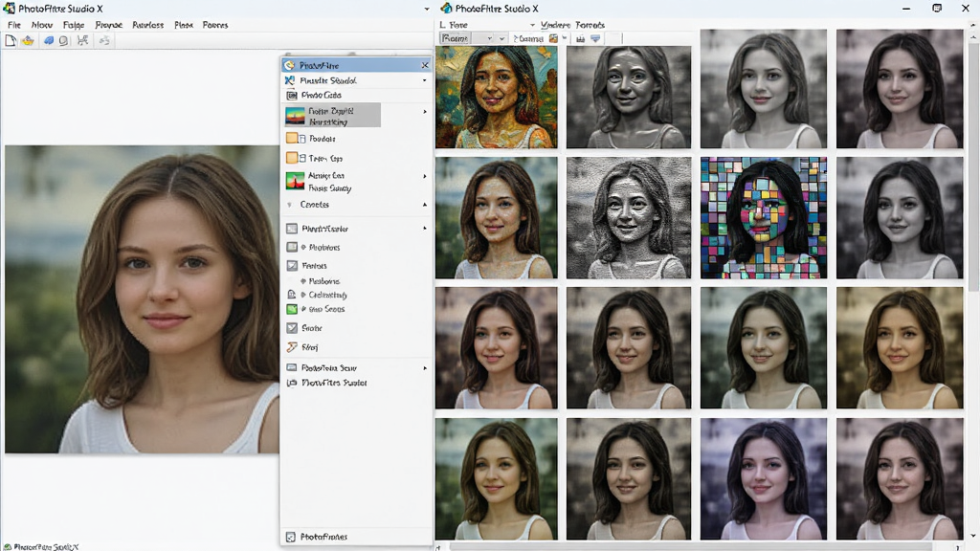The width and height of the screenshot is (980, 551).
Task: Click the orange picture icon in right toolbar
Action: (553, 38)
